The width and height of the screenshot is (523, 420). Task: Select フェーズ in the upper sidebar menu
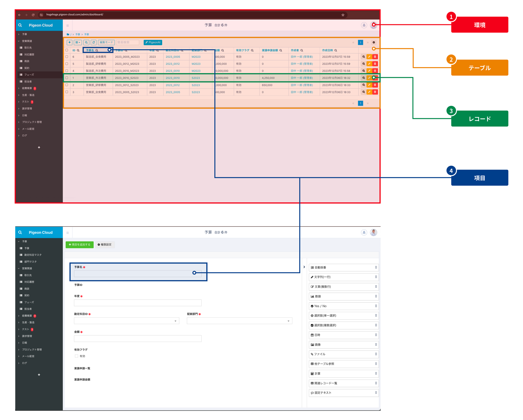pyautogui.click(x=29, y=75)
